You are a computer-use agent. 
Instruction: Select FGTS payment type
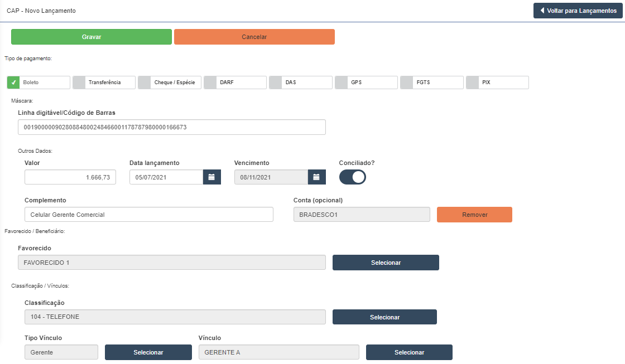click(431, 82)
